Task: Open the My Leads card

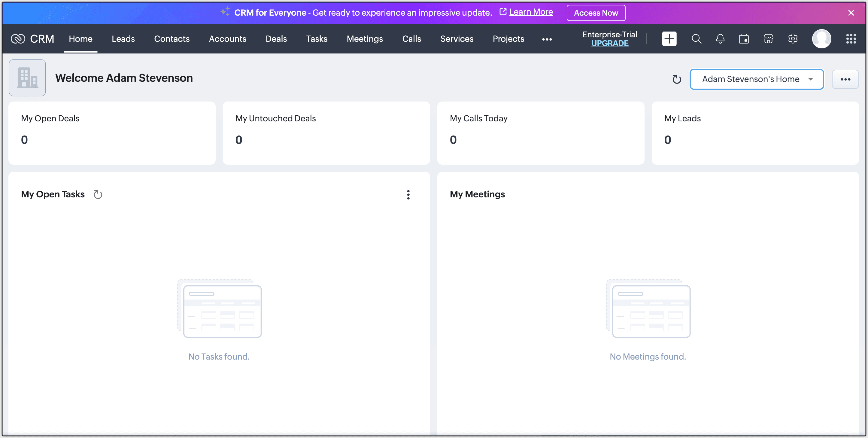Action: point(755,133)
